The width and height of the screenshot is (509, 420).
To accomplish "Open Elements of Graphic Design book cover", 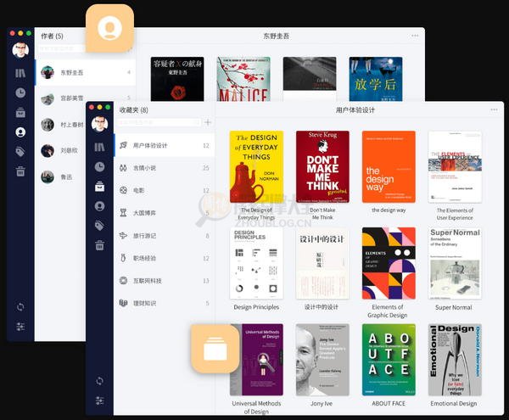I will click(389, 263).
